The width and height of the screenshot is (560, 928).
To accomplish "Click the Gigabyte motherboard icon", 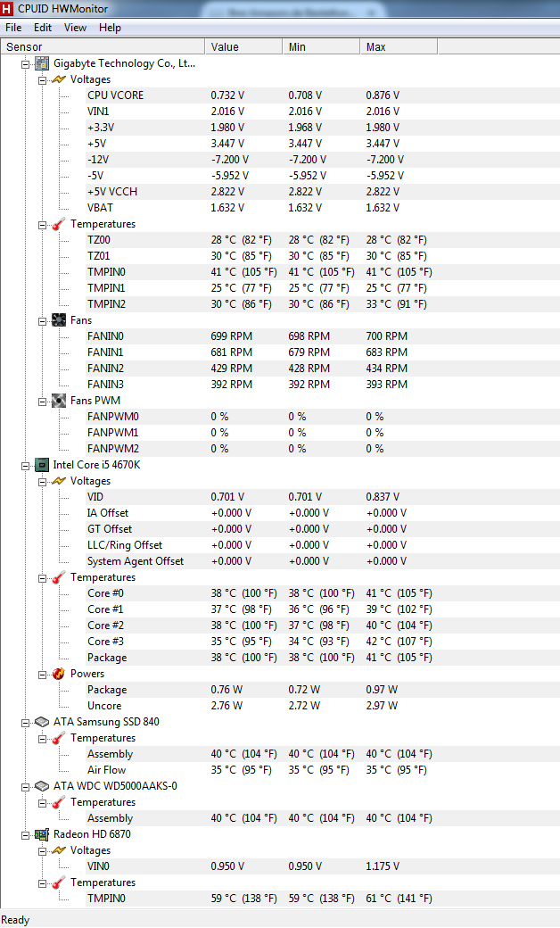I will (x=41, y=63).
